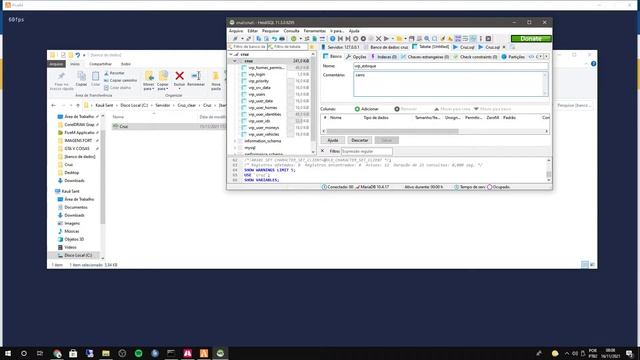
Task: Switch to the Índices tab
Action: (384, 57)
